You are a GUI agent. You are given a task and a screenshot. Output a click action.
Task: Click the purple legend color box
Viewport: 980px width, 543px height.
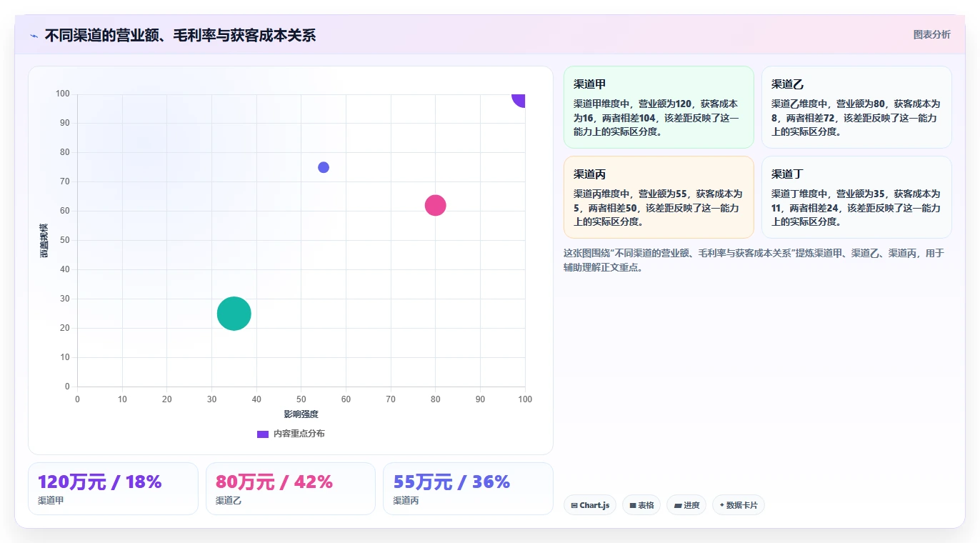[x=263, y=434]
